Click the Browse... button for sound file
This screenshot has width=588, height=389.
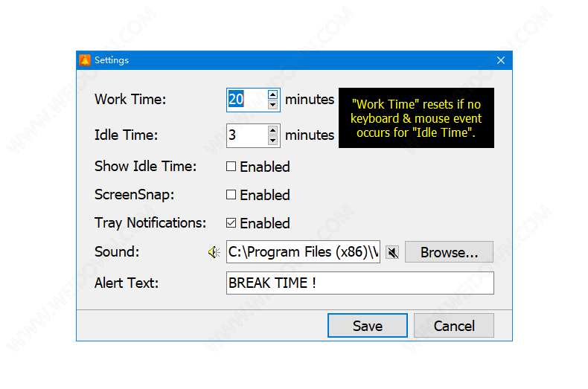coord(449,252)
